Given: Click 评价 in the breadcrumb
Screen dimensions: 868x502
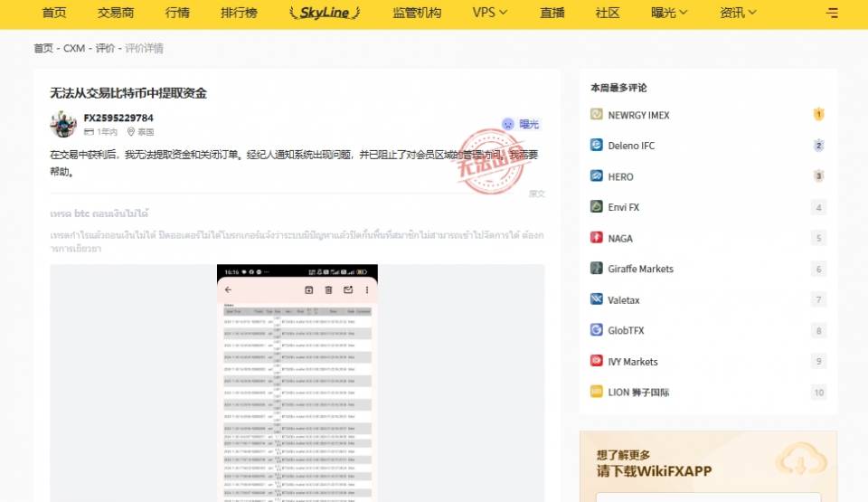Looking at the screenshot, I should [x=105, y=48].
